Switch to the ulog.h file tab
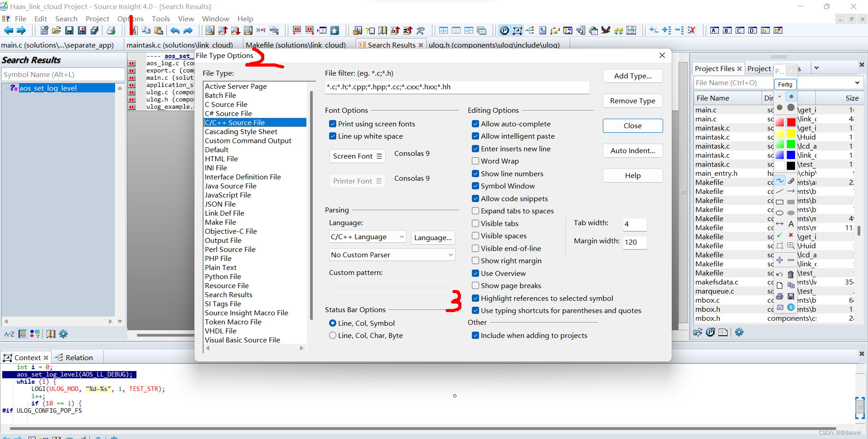 (x=494, y=45)
